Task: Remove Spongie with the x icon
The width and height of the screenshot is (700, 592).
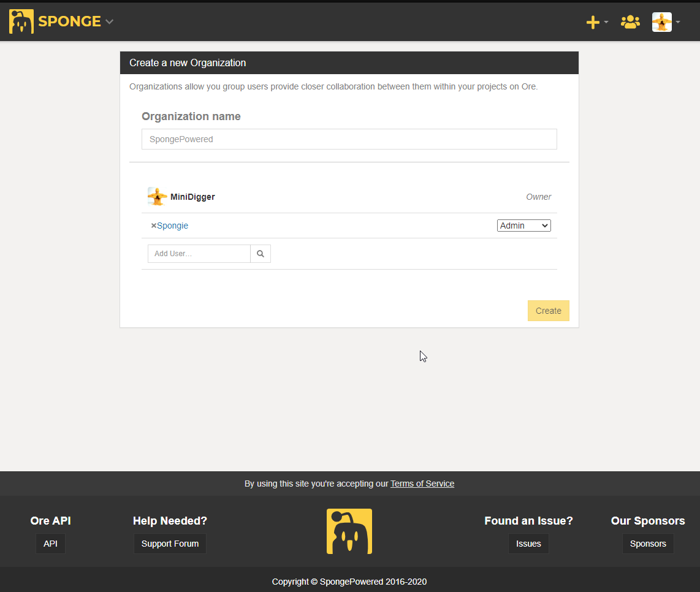Action: [154, 226]
